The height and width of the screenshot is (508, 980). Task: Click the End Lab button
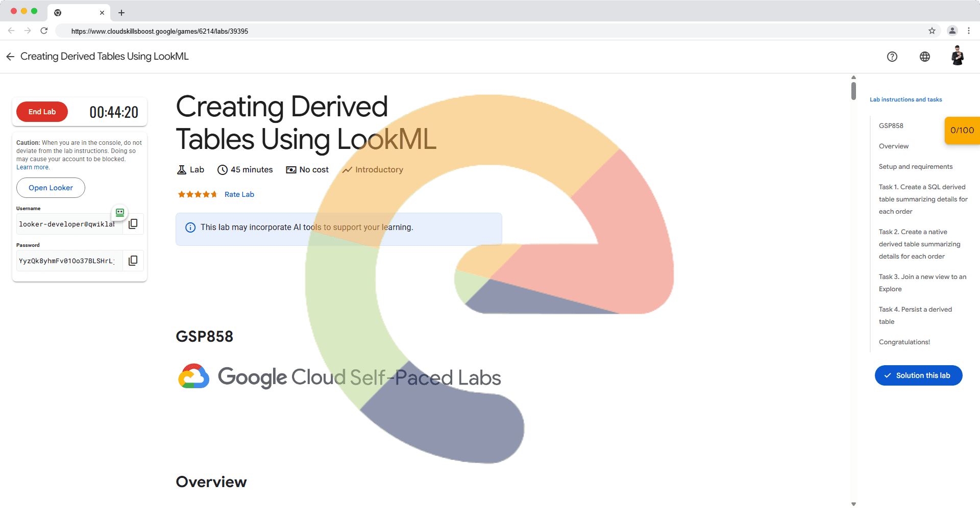coord(42,112)
